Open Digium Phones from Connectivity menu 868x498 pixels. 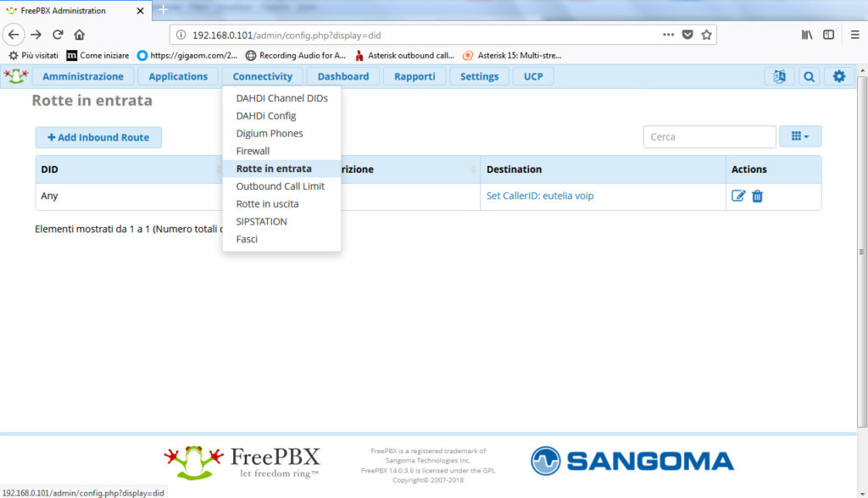click(281, 133)
